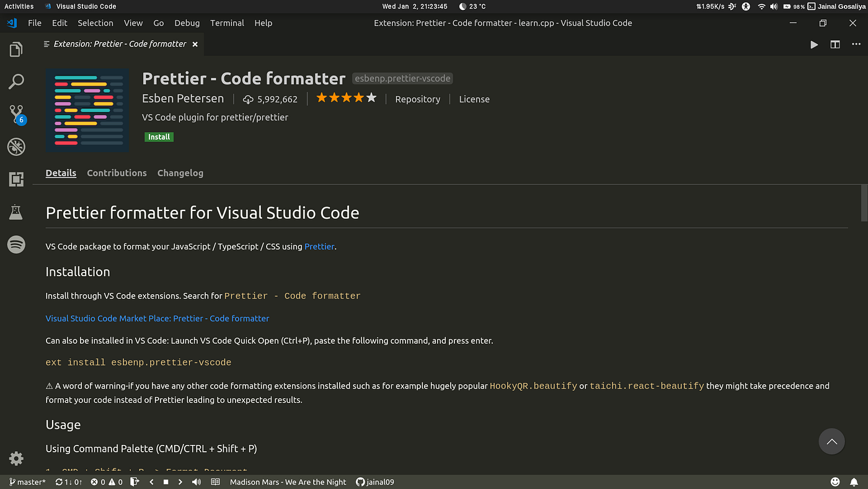Click the Prettier extension logo image
Viewport: 868px width, 489px height.
pos(87,110)
